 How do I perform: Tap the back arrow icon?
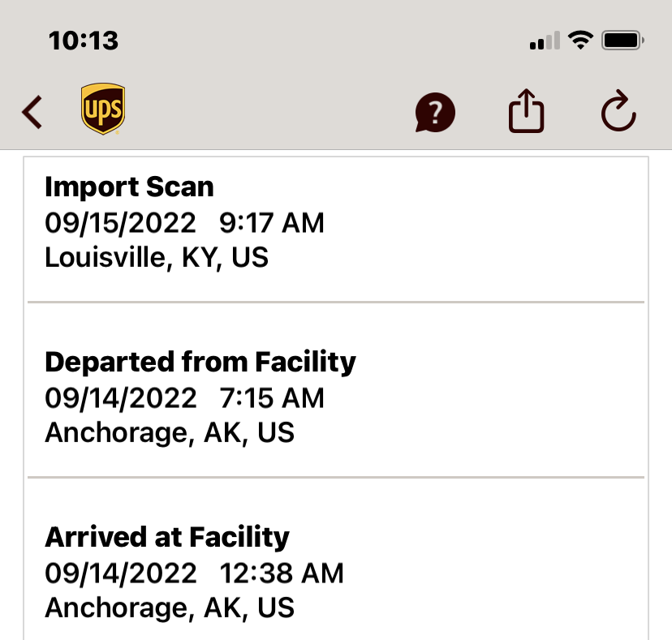click(32, 112)
